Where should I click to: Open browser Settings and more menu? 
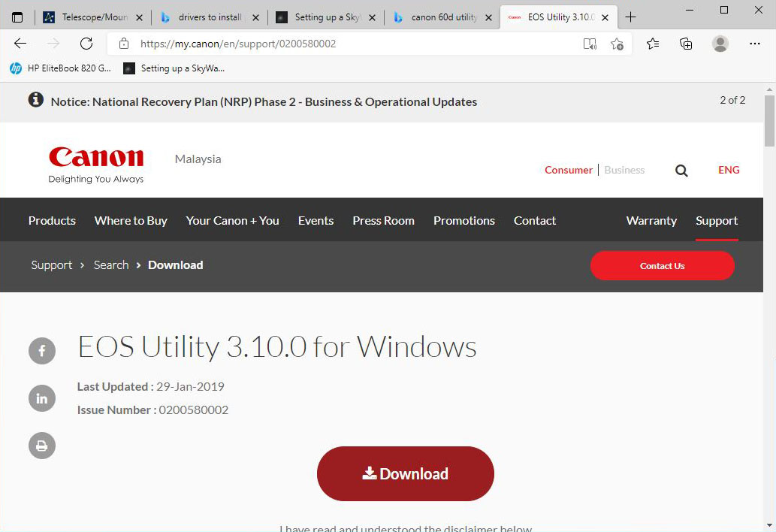click(x=755, y=44)
